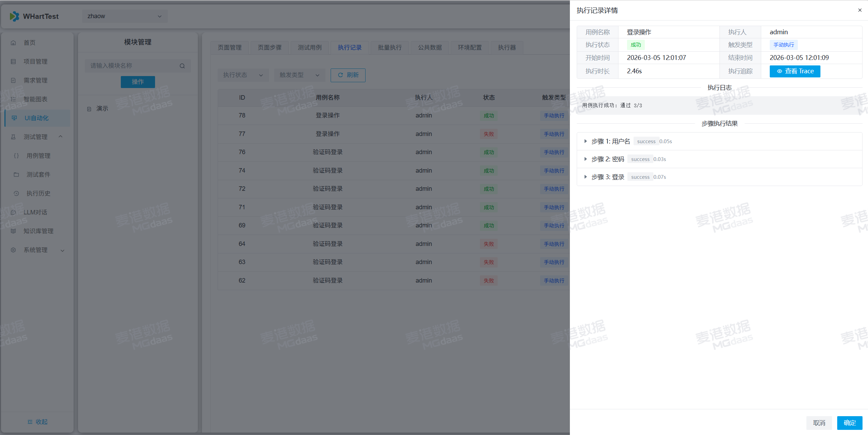Click the 知识库管理 book icon
Image resolution: width=868 pixels, height=435 pixels.
tap(13, 231)
